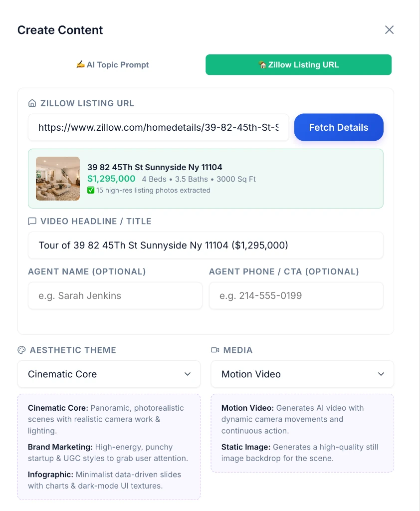
Task: Click the Cinematic Core description text
Action: 107,419
